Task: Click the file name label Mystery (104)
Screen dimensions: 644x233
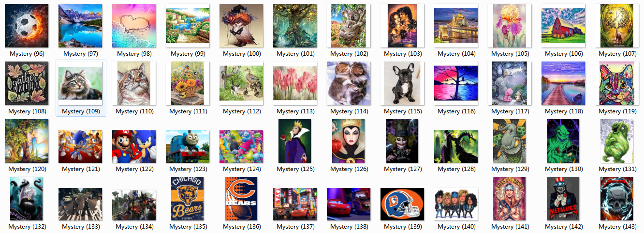Action: 456,54
